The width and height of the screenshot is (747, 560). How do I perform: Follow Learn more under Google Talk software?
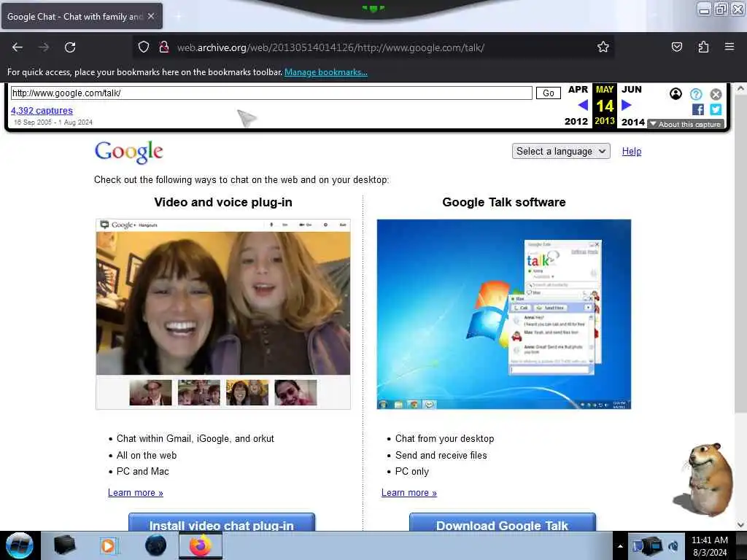(x=409, y=493)
